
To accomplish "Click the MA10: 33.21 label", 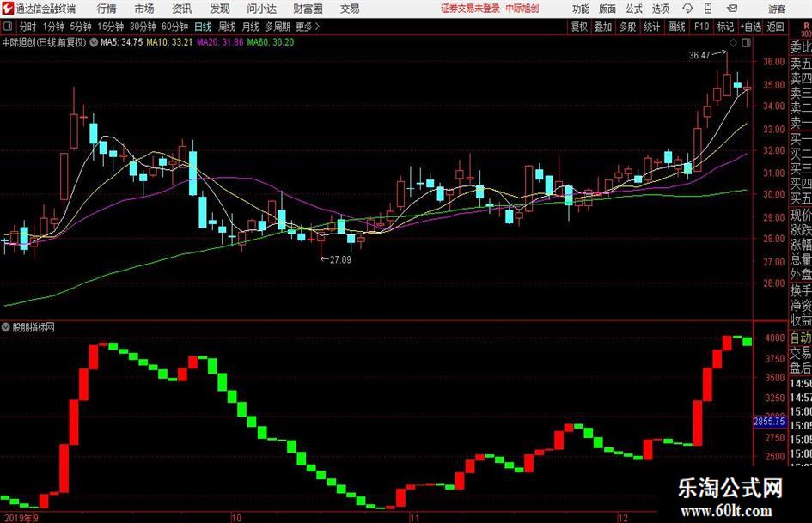I will (x=169, y=42).
